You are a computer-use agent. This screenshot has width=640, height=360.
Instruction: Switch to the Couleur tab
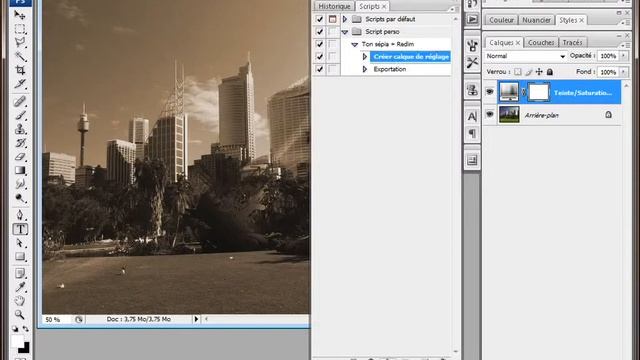(x=501, y=20)
